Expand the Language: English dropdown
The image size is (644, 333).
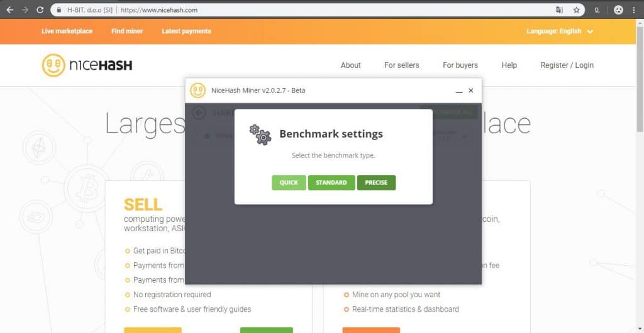click(560, 31)
